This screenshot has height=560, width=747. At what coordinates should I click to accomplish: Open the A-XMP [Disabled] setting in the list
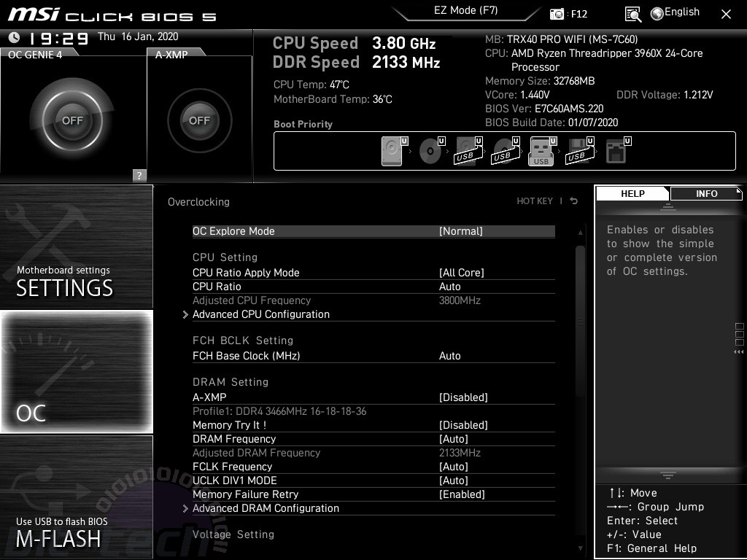373,397
